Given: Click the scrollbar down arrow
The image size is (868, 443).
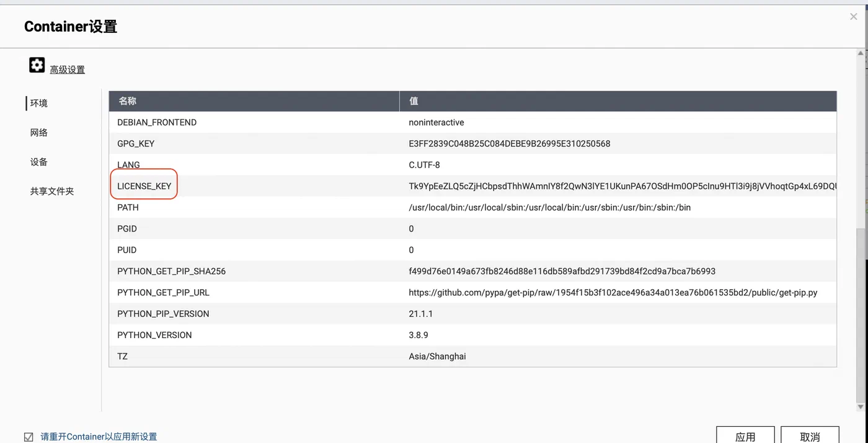Looking at the screenshot, I should coord(861,407).
